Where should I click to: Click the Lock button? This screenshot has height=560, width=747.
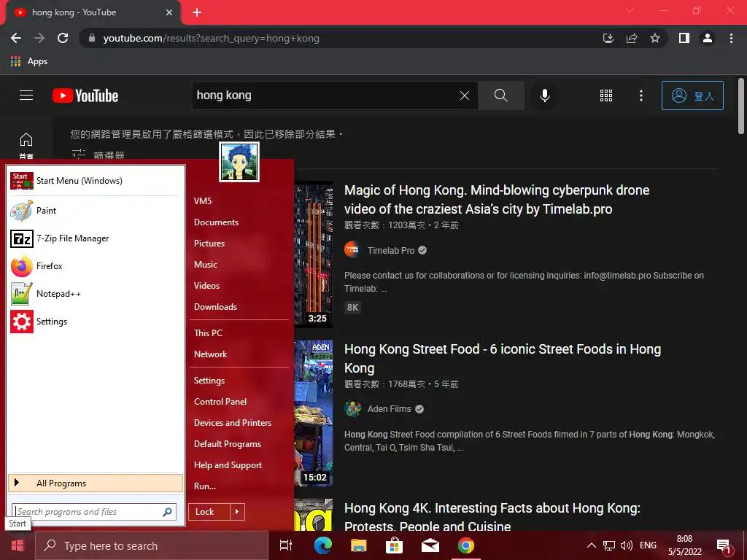(x=209, y=512)
